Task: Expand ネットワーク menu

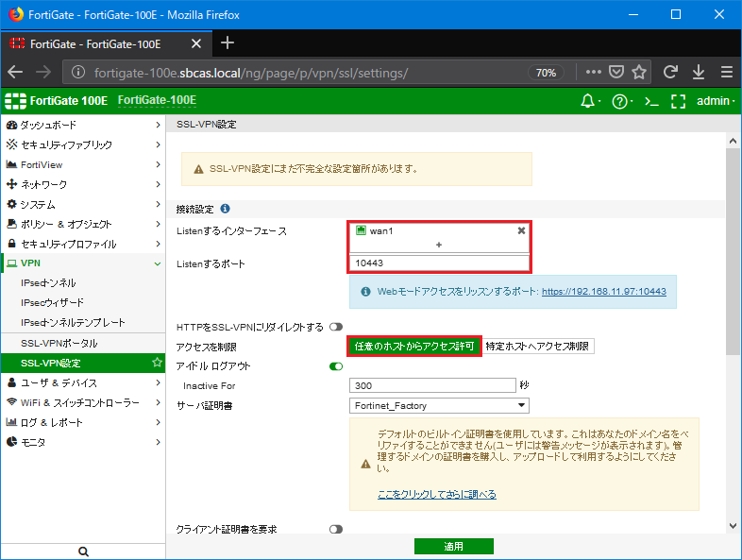Action: 83,184
